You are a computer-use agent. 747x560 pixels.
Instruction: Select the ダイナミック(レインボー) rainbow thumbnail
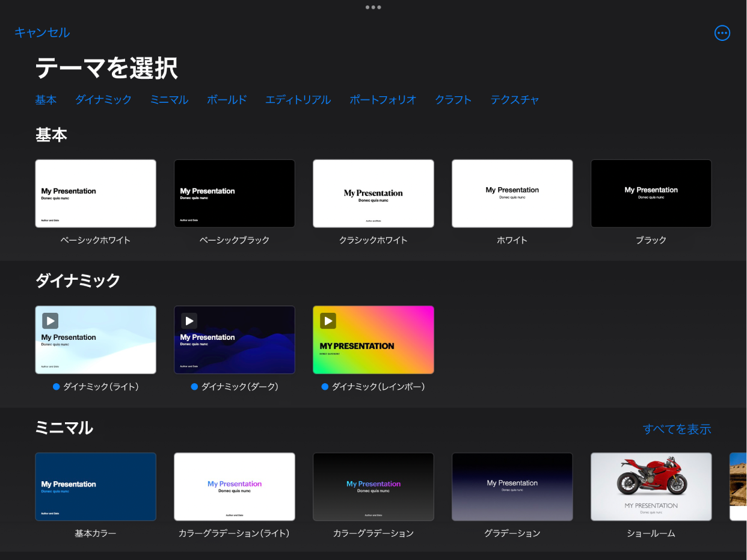(373, 340)
